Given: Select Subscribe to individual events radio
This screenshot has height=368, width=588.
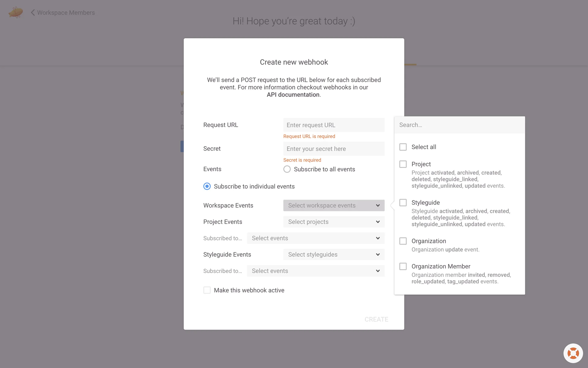Looking at the screenshot, I should pos(207,186).
